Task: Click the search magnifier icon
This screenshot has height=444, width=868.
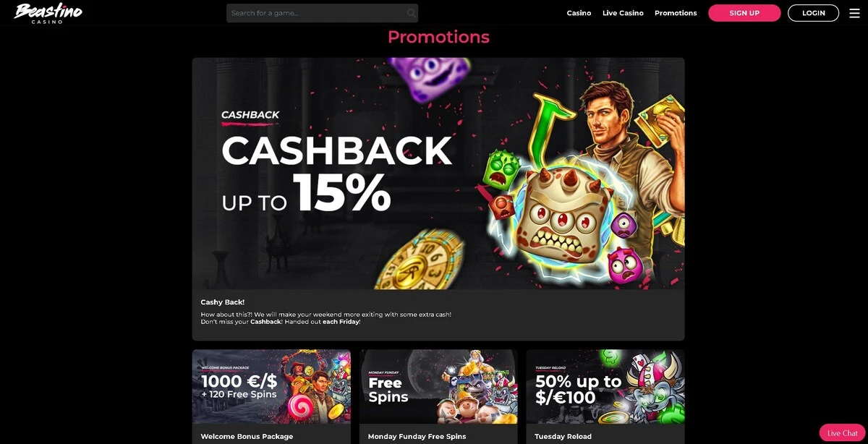Action: click(411, 13)
